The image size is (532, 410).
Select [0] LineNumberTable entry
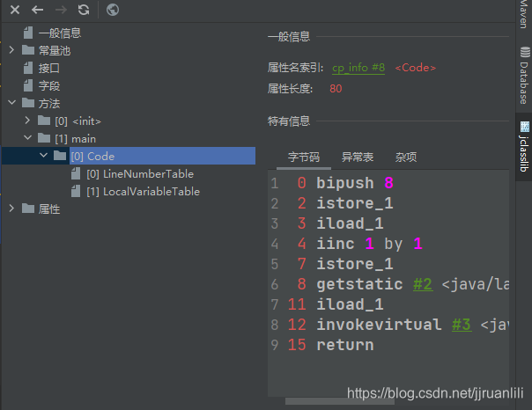point(140,174)
